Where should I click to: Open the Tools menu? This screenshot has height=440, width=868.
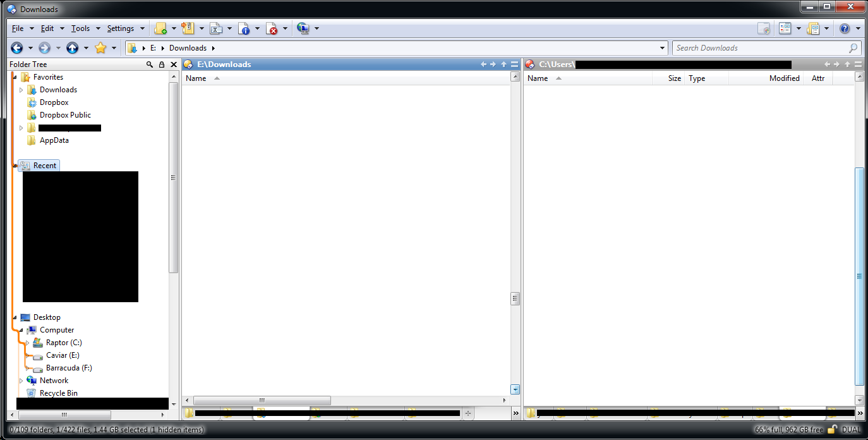coord(80,28)
